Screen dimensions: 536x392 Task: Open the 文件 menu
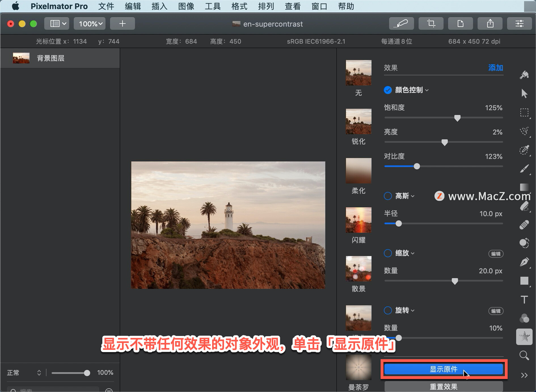(106, 6)
